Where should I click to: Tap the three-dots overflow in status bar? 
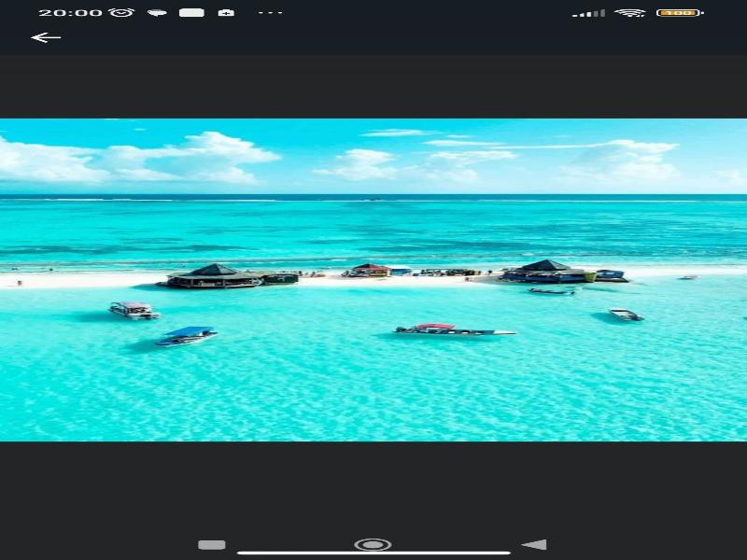[x=270, y=13]
